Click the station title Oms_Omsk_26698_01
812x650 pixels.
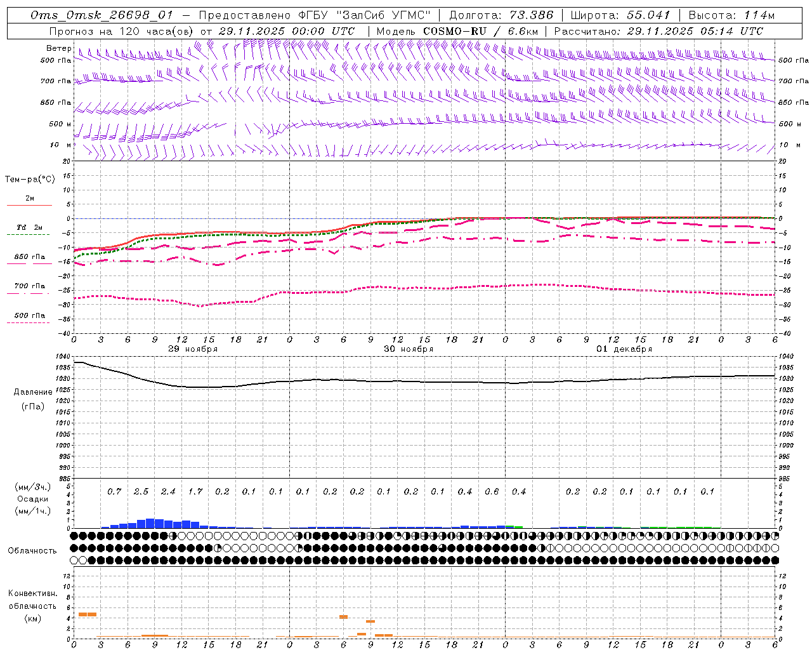[101, 15]
